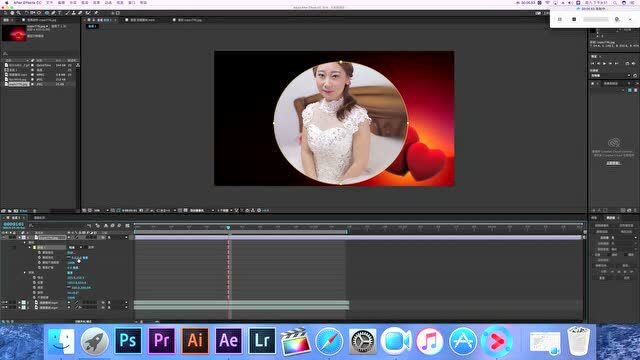640x360 pixels.
Task: Step forward one frame in Preview panel
Action: 611,64
